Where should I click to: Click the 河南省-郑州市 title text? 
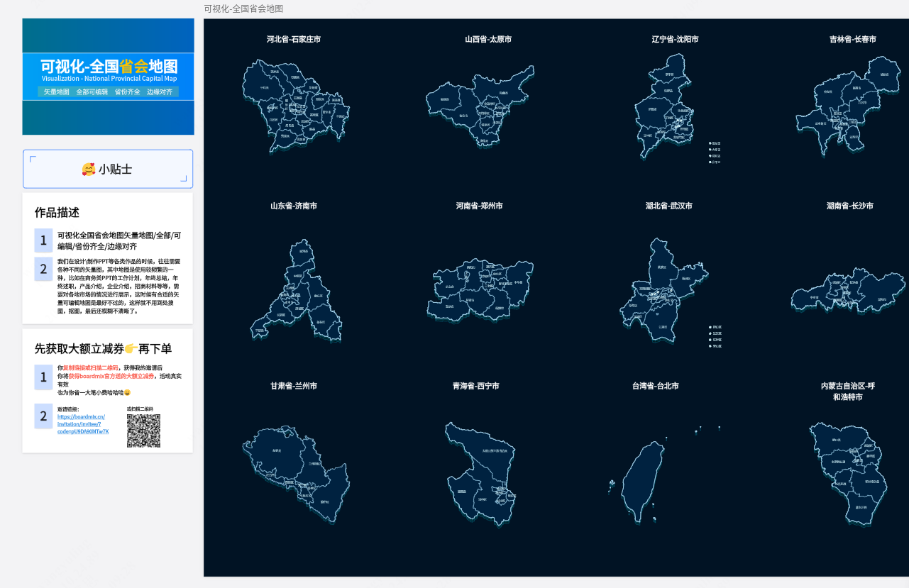coord(480,206)
